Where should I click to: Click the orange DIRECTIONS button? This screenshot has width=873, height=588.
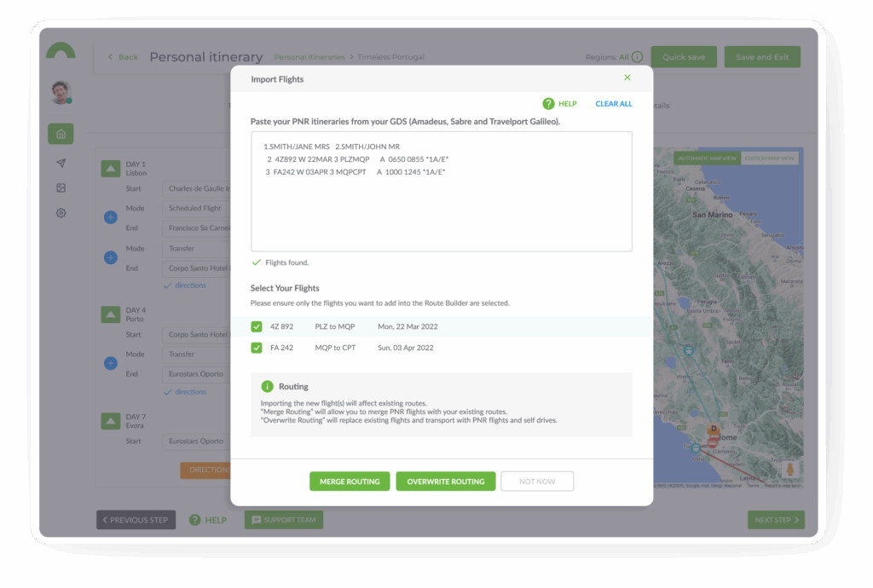[x=205, y=470]
